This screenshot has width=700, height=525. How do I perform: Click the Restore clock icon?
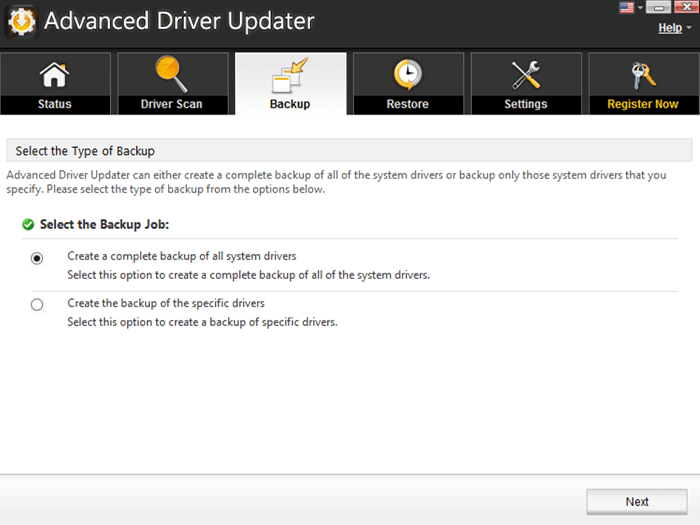pyautogui.click(x=408, y=74)
